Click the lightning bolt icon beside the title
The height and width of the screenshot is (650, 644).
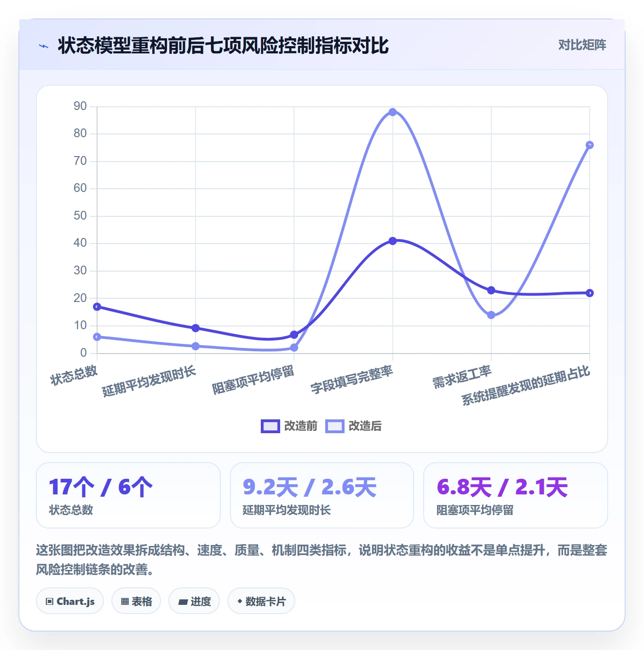pyautogui.click(x=44, y=46)
